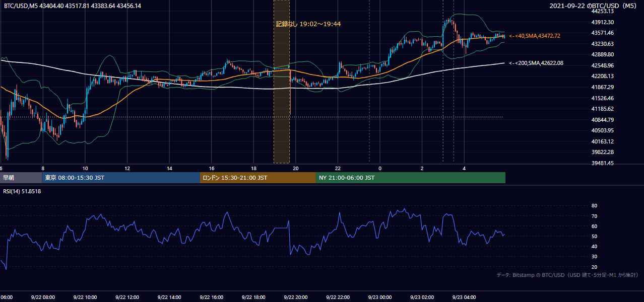Click RSI axis level 40
Image resolution: width=644 pixels, height=302 pixels.
[x=594, y=246]
